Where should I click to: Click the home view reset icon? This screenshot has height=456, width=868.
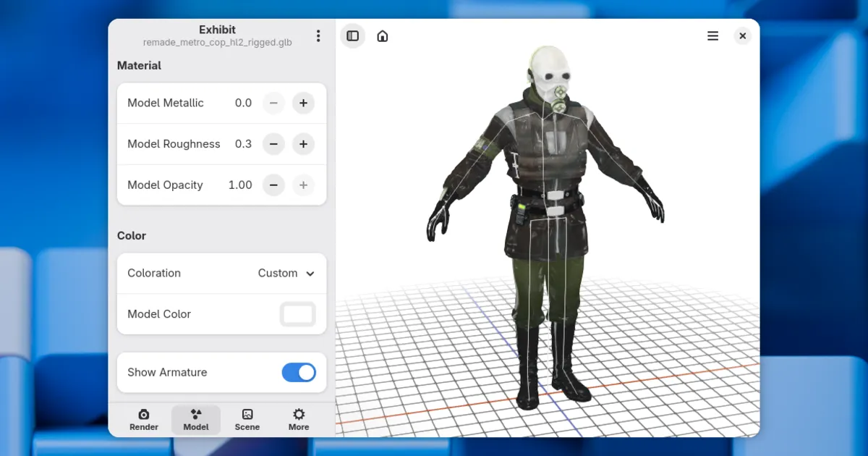pyautogui.click(x=383, y=36)
